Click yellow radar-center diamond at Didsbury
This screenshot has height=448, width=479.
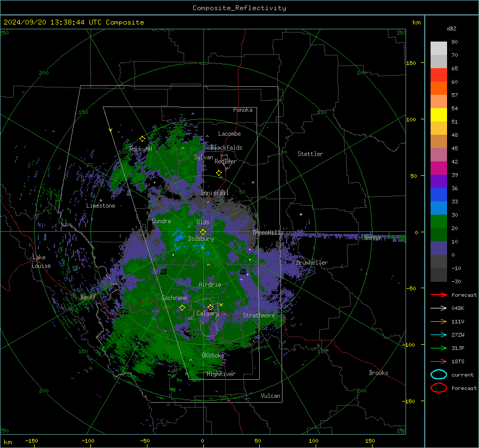(x=203, y=232)
